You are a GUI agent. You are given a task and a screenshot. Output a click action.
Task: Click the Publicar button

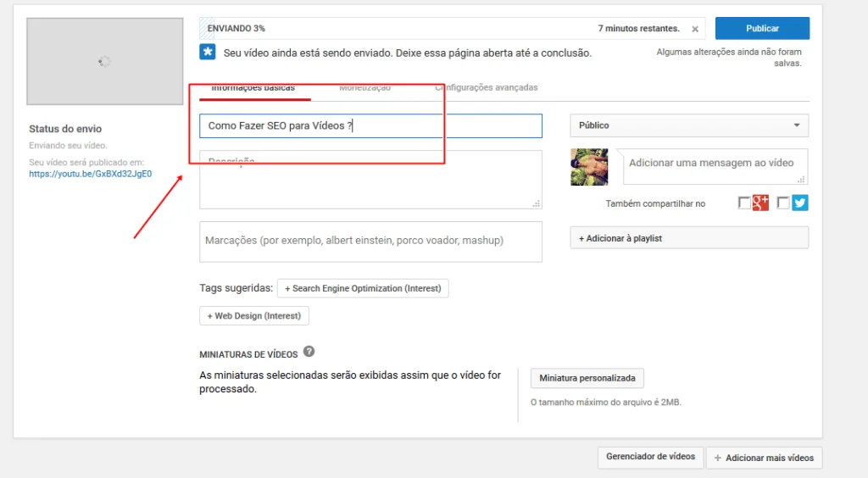[x=762, y=28]
